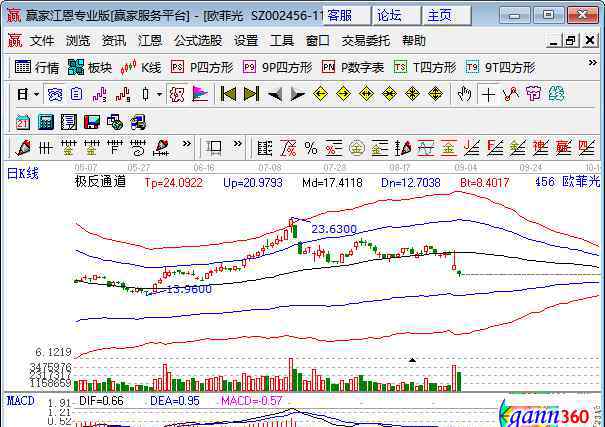
Task: Open the 公式选股 menu
Action: coord(198,41)
